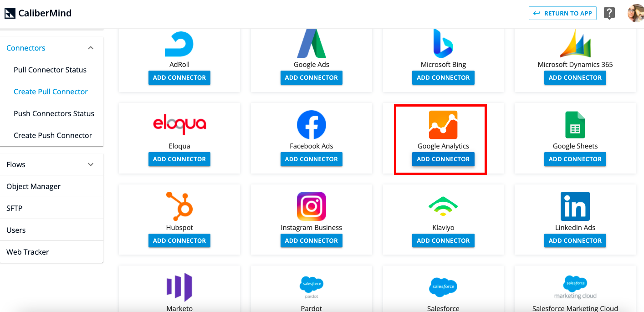Screen dimensions: 644x312
Task: Add the LinkedIn Ads connector
Action: (x=575, y=240)
